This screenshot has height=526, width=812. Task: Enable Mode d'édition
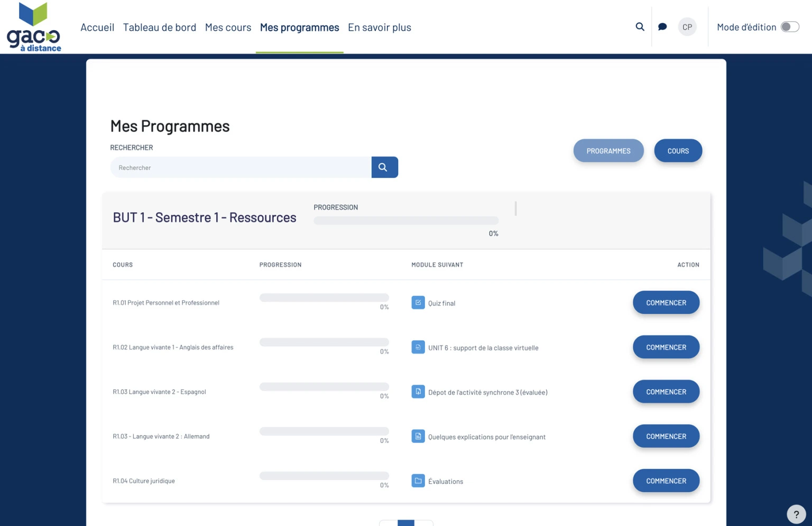point(790,26)
